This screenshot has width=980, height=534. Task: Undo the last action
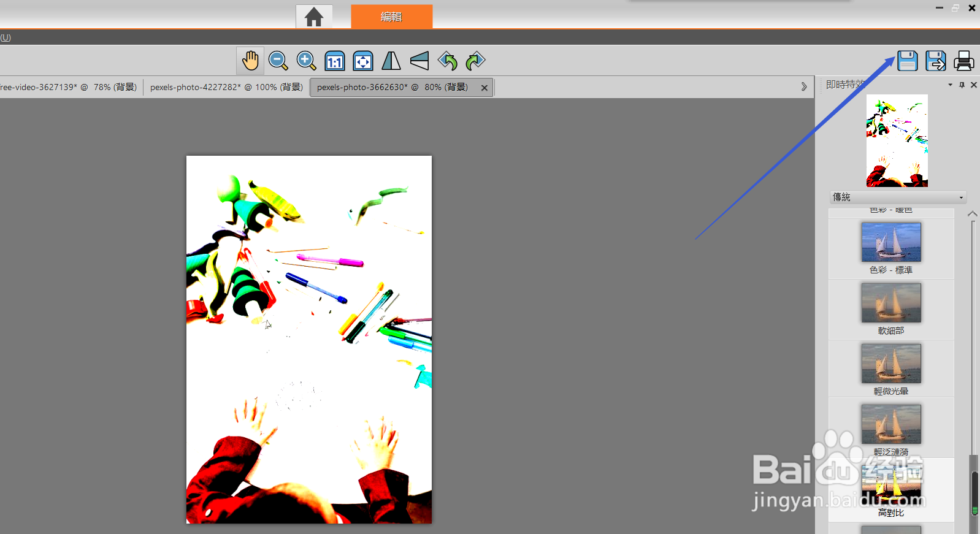448,61
